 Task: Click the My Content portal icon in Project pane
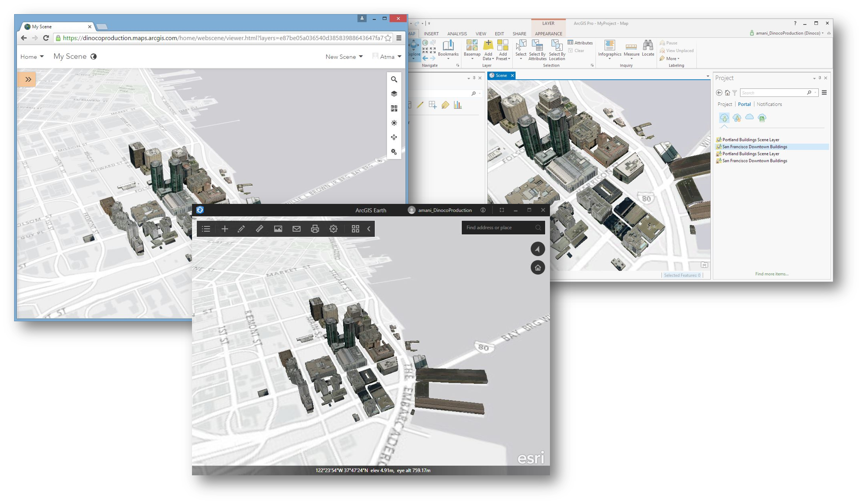pyautogui.click(x=724, y=118)
